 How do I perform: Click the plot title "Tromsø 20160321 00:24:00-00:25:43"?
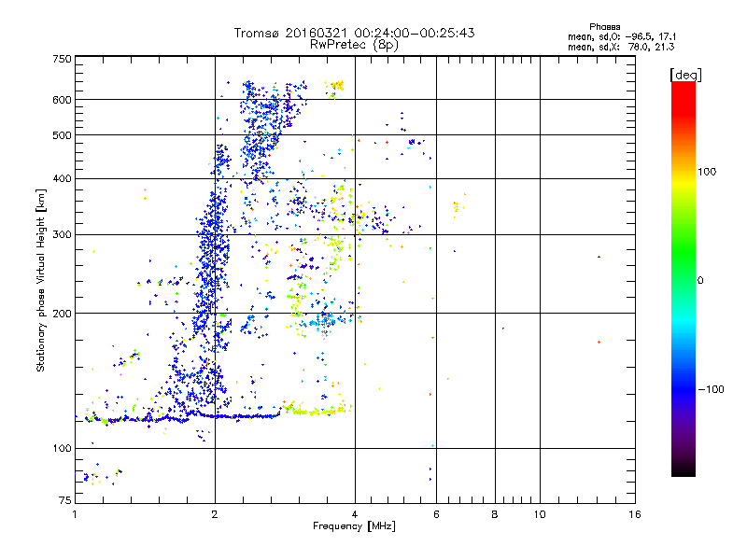354,33
